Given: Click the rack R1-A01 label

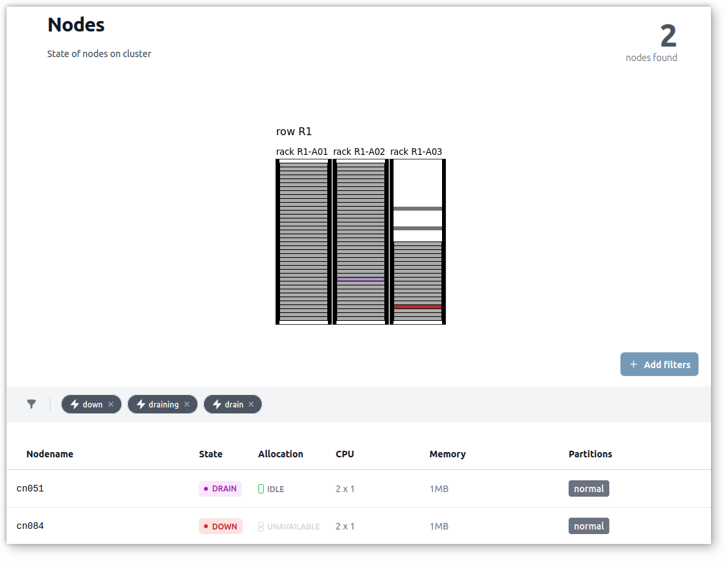Looking at the screenshot, I should (x=302, y=152).
